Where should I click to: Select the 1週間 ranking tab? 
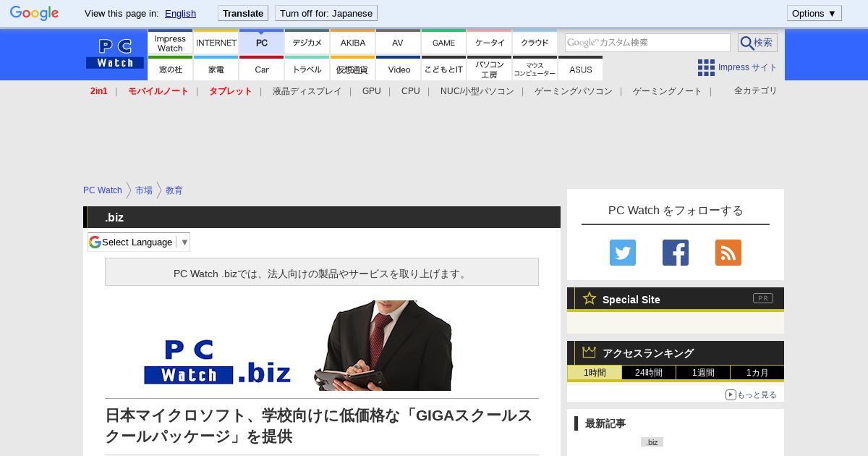pos(703,373)
